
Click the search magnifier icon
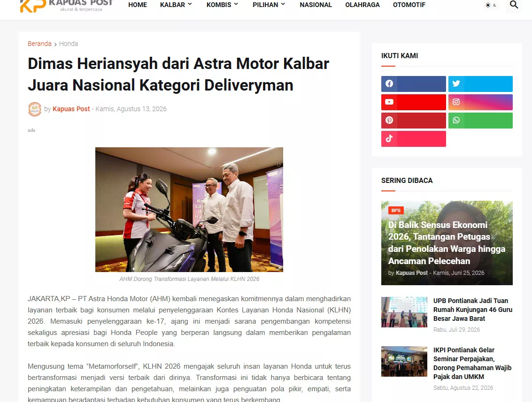[514, 5]
